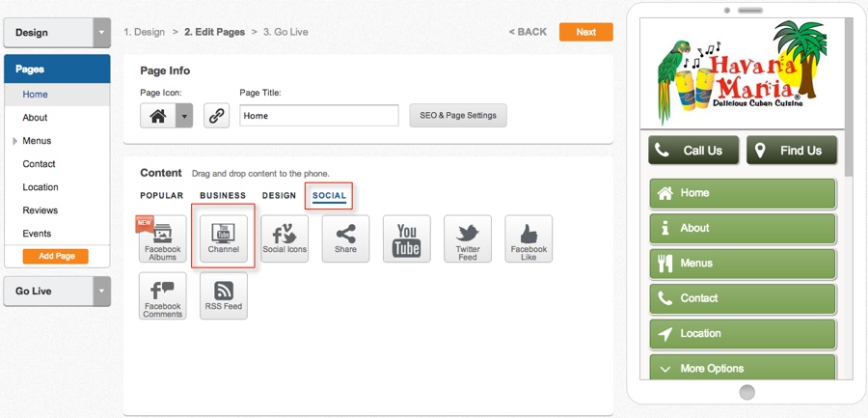Open the Page Icon dropdown arrow
The height and width of the screenshot is (418, 868).
coord(184,116)
